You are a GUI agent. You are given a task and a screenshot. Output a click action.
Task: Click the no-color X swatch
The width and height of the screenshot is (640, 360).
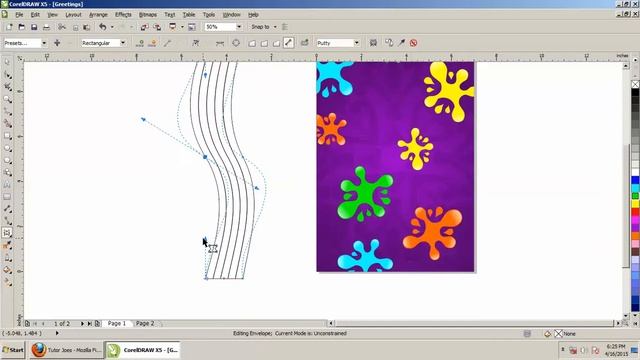click(635, 84)
